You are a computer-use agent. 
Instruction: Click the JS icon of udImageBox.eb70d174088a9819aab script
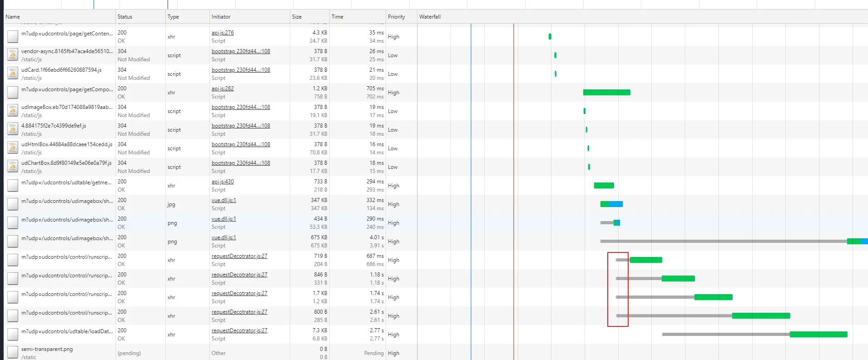(x=13, y=111)
